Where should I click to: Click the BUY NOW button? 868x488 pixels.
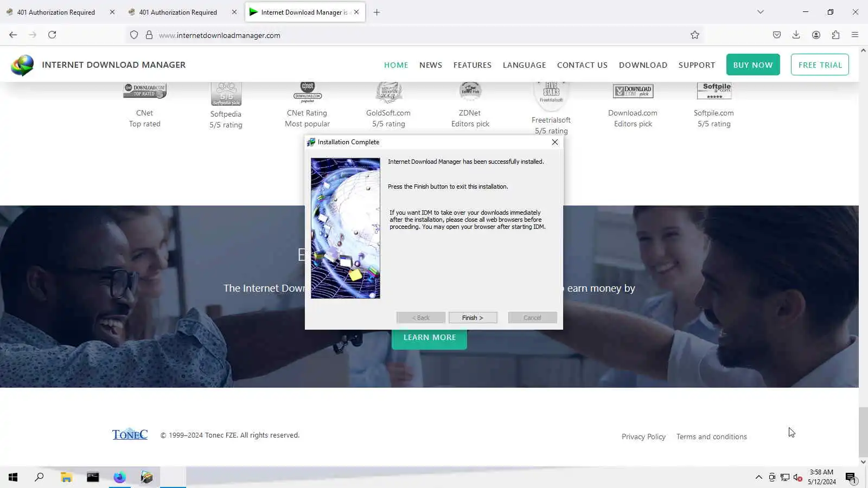point(753,65)
